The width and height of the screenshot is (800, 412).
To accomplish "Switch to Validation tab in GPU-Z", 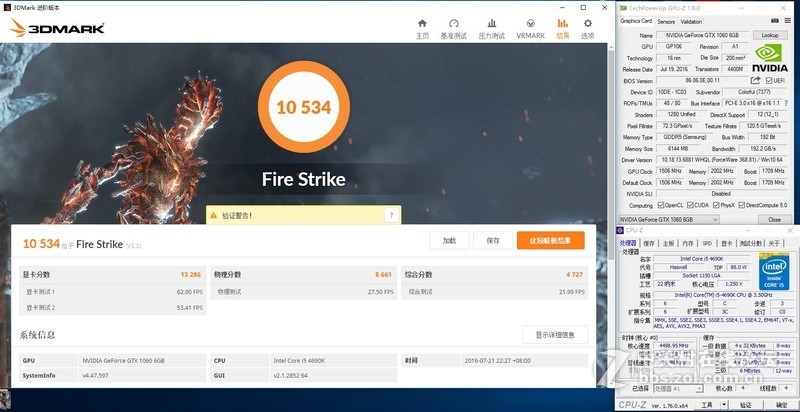I will 691,21.
